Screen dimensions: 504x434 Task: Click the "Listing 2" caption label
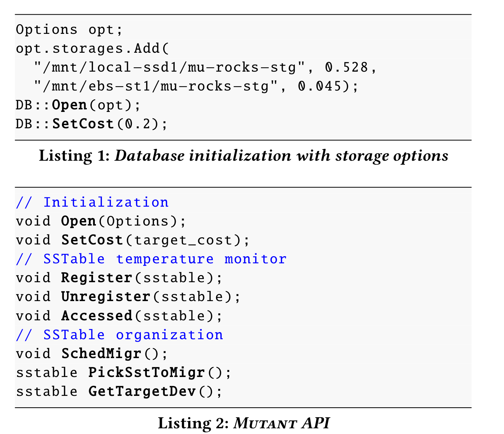click(193, 423)
